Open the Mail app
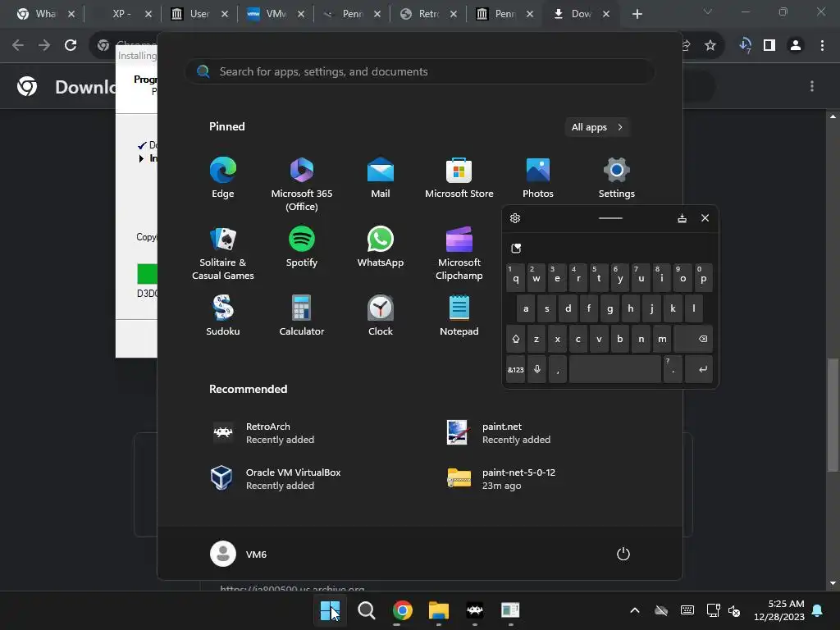 pos(381,178)
